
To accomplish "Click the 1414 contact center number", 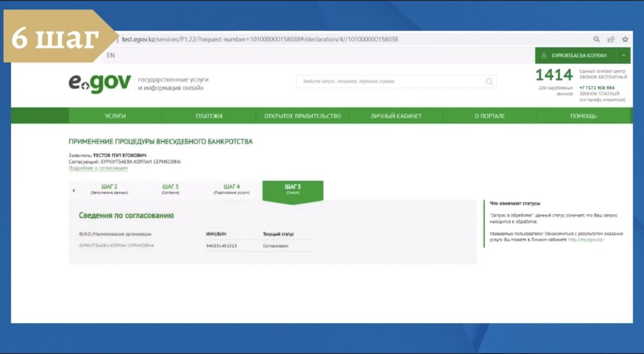I will [x=554, y=75].
